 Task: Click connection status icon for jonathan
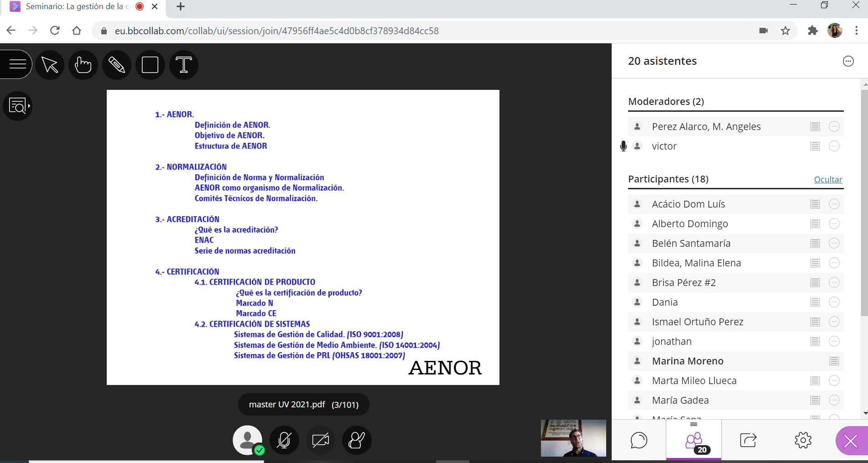(x=815, y=341)
